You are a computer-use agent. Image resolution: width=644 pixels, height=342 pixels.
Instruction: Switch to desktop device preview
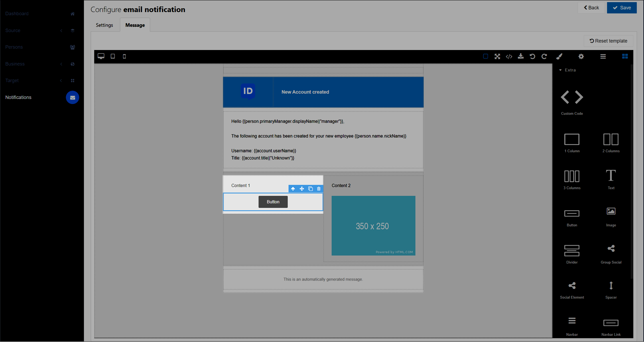point(101,56)
